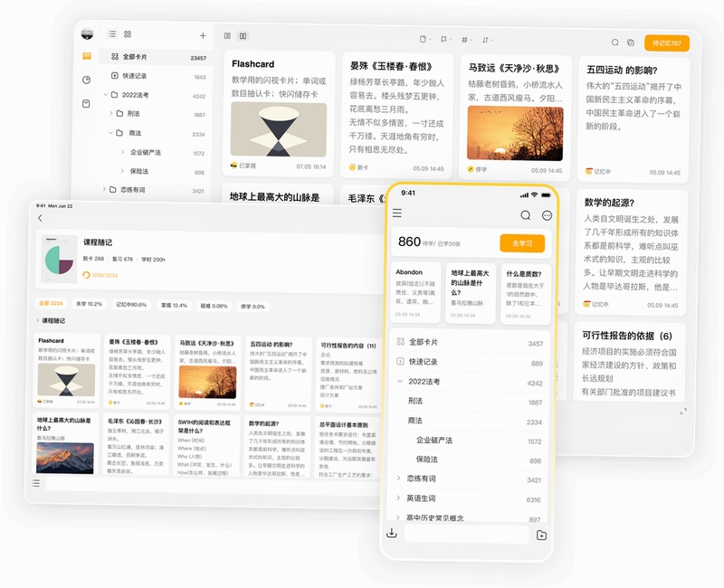Select the 未学 10.2% filter tab
The width and height of the screenshot is (724, 588).
[89, 304]
